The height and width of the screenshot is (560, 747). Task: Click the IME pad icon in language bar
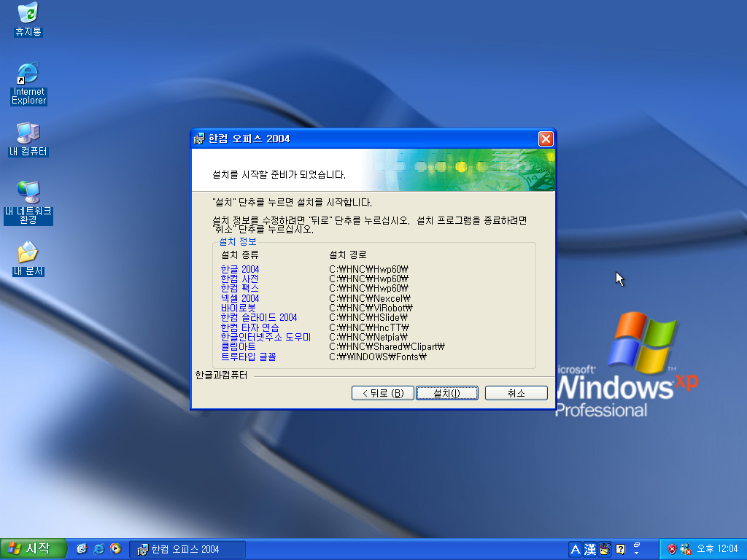pyautogui.click(x=605, y=550)
